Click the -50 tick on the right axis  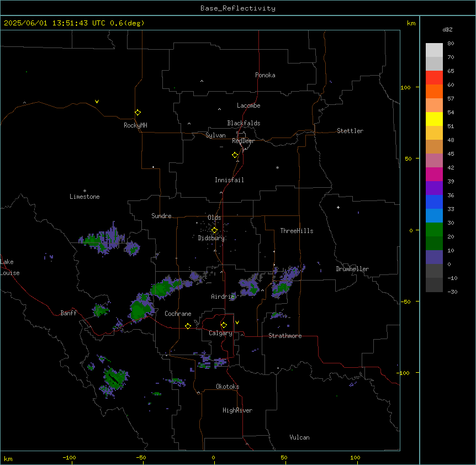(x=405, y=302)
